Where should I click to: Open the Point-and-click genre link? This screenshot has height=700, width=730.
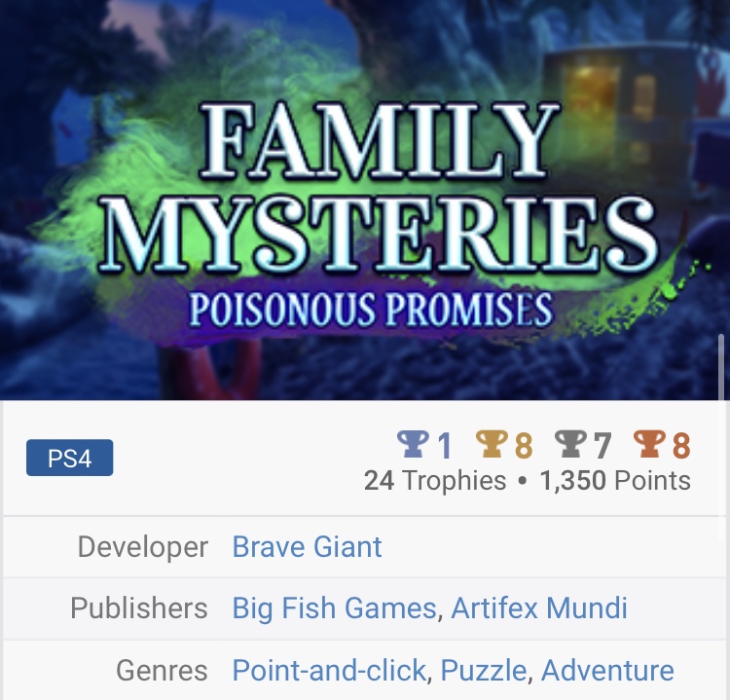tap(329, 670)
